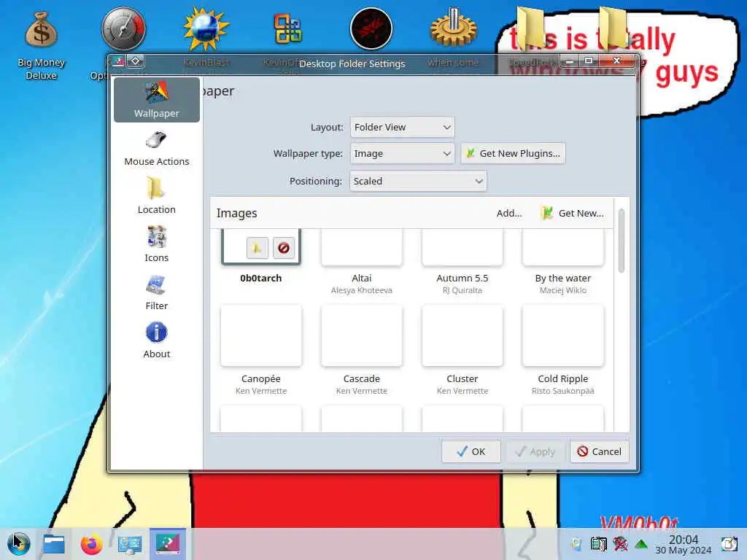Launch the file manager from taskbar
The width and height of the screenshot is (747, 560).
[x=54, y=544]
